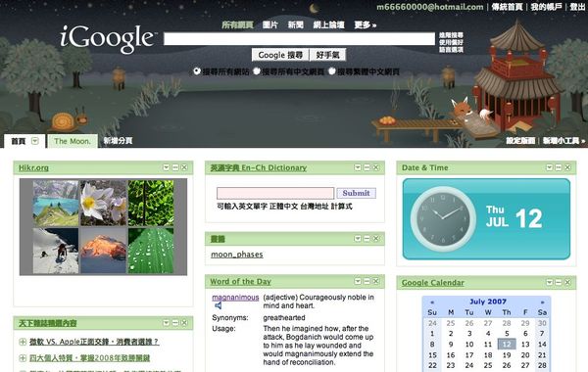Image resolution: width=588 pixels, height=372 pixels.
Task: Open the Date & Time gadget dropdown menu
Action: coord(550,167)
